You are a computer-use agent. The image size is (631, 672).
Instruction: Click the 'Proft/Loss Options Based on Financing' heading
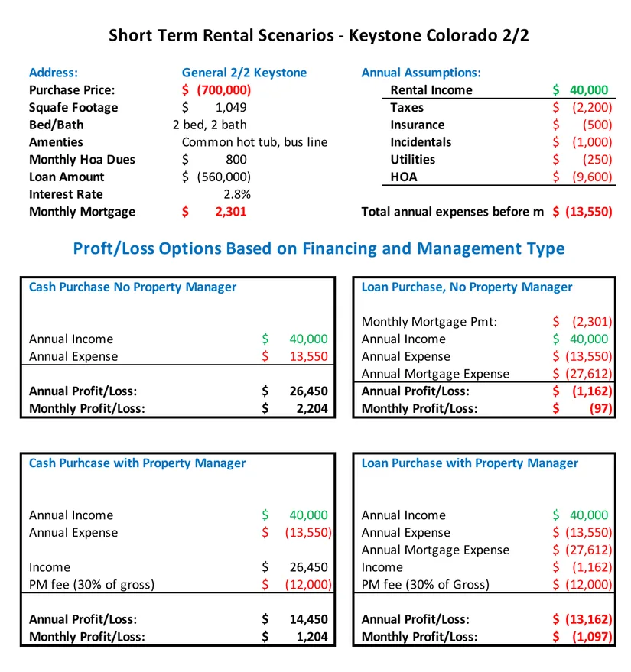319,248
